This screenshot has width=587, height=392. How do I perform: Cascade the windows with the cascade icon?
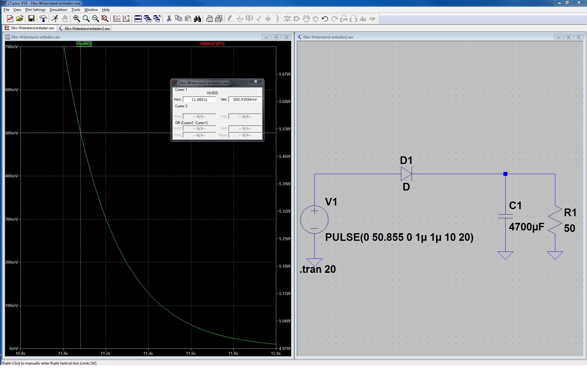pyautogui.click(x=148, y=19)
